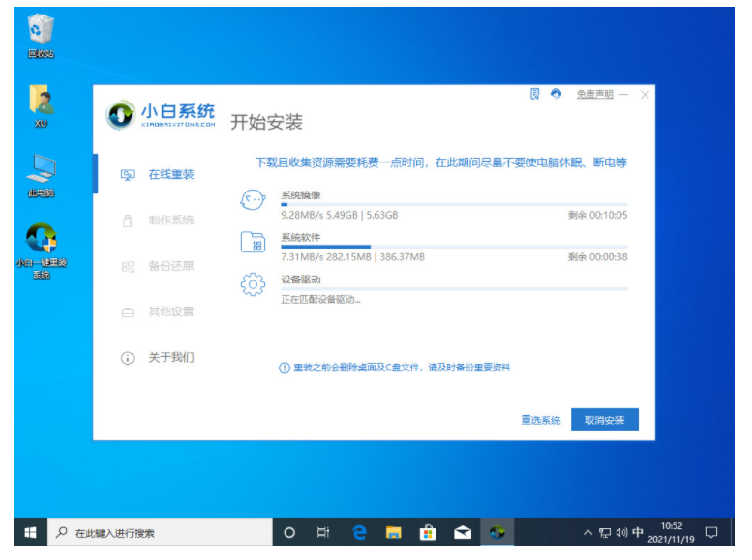This screenshot has width=752, height=560.
Task: Click the 系统软件 download progress bar
Action: 453,247
